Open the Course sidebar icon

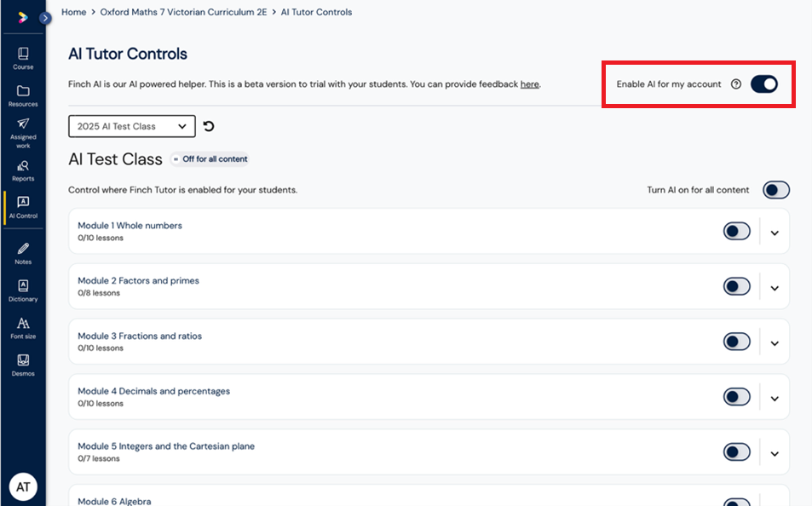pos(23,59)
